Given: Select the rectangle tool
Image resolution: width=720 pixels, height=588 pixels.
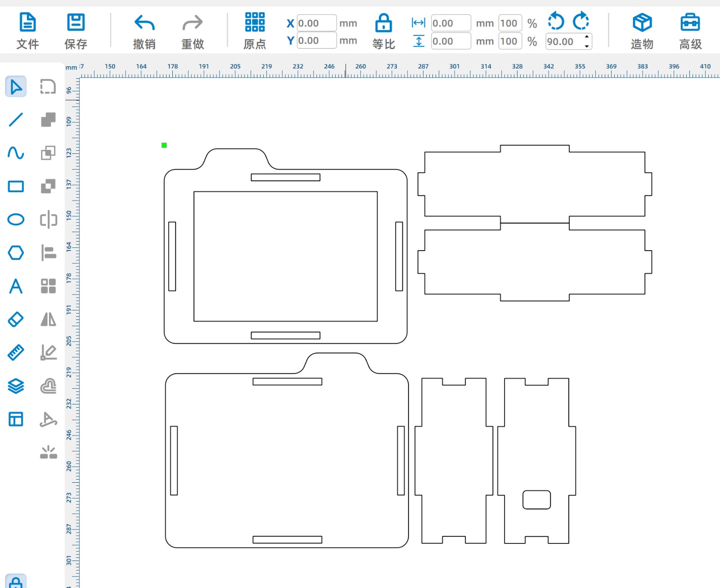Looking at the screenshot, I should 16,186.
